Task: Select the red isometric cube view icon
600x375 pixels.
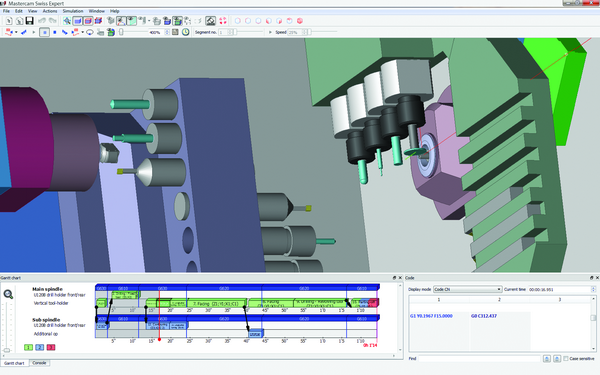Action: [300, 21]
